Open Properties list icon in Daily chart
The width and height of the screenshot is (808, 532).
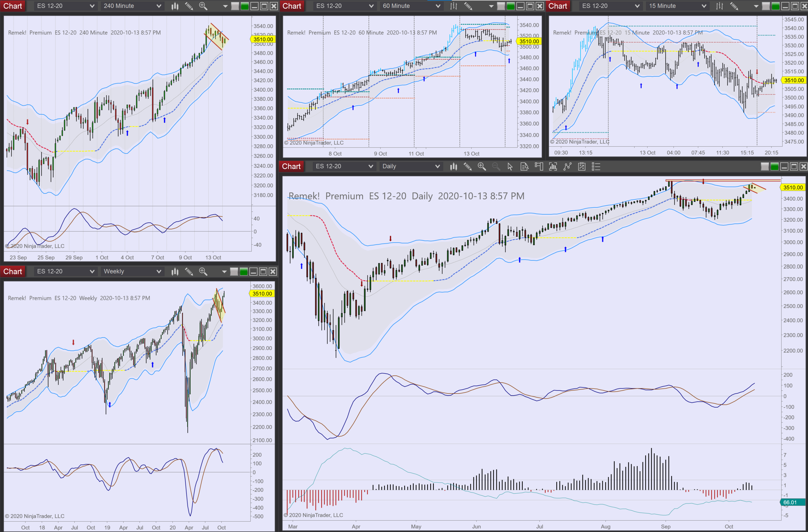pyautogui.click(x=596, y=167)
